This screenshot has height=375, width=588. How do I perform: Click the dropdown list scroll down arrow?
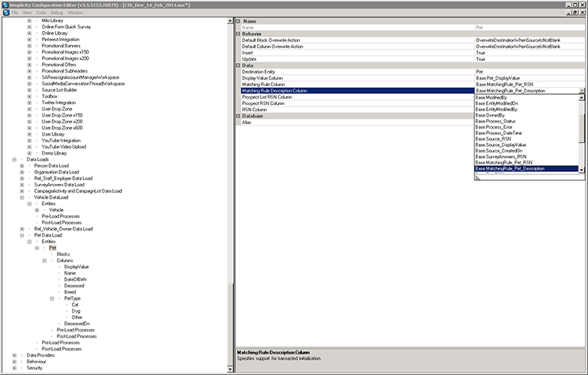(582, 170)
